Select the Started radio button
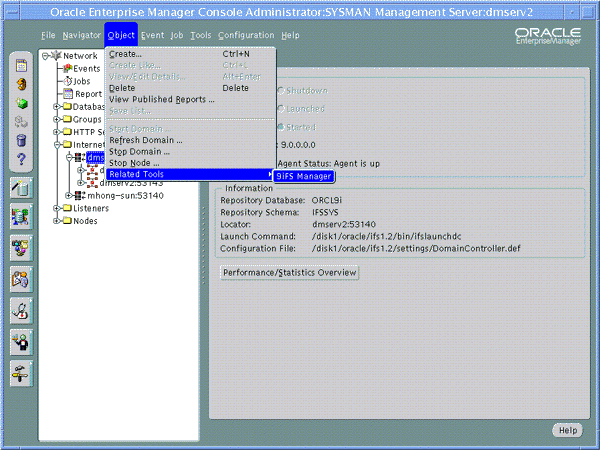 (281, 127)
